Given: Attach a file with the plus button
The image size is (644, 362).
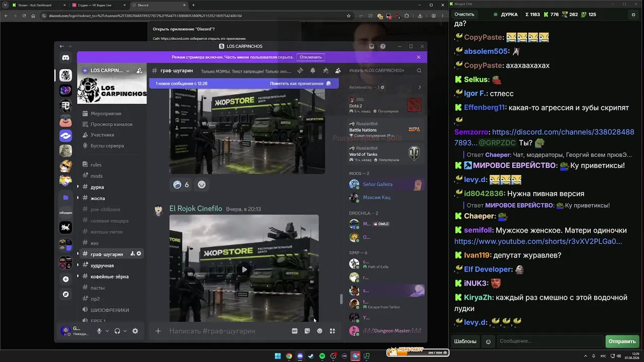Looking at the screenshot, I should (x=158, y=331).
